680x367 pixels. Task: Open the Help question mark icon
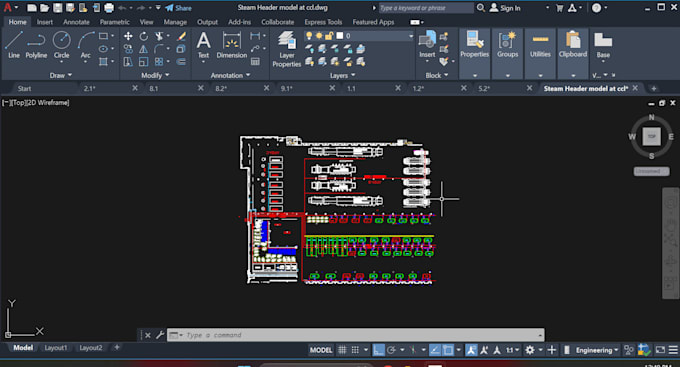[597, 8]
